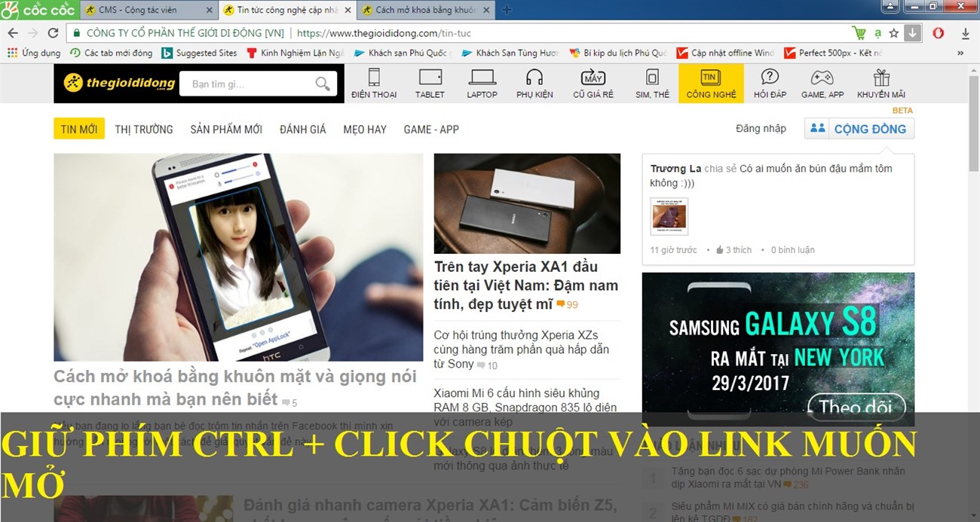Open the HỎI ĐÁP Q&A category
Viewport: 980px width, 522px height.
coord(770,84)
